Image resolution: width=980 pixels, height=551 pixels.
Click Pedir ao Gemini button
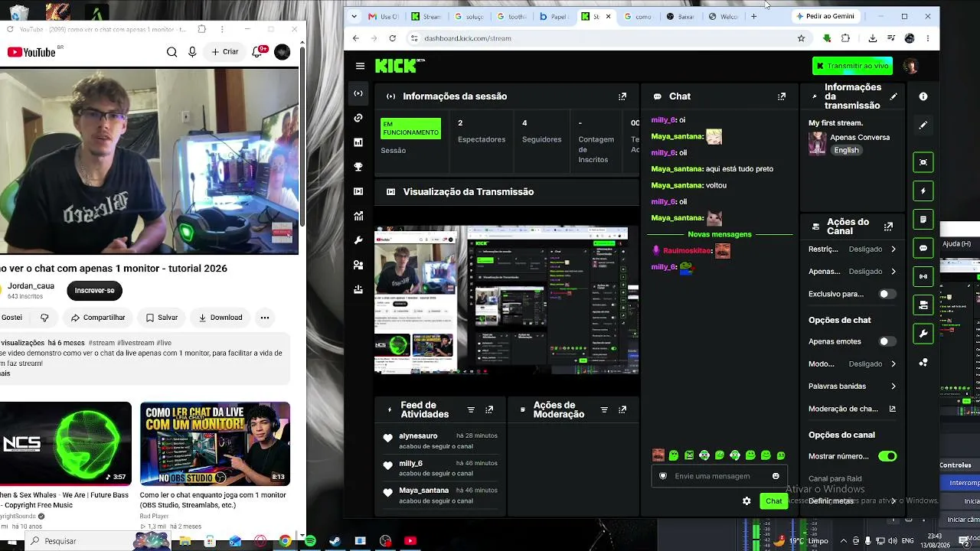825,16
